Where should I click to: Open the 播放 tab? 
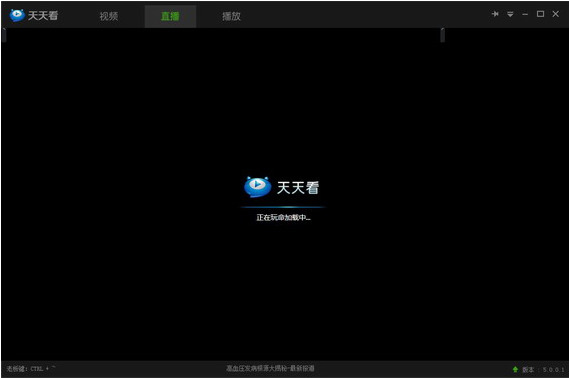(232, 16)
